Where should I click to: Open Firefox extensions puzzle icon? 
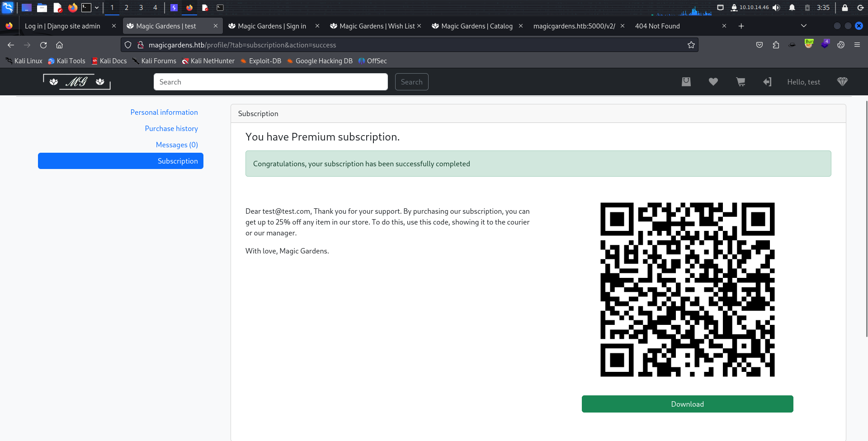776,45
